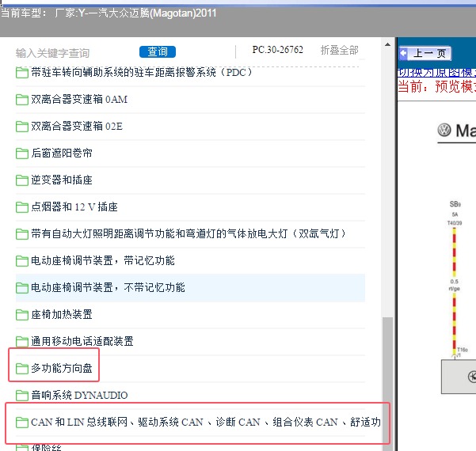Select the 点烟器和 12 V 插座 entry
476x451 pixels.
[74, 207]
